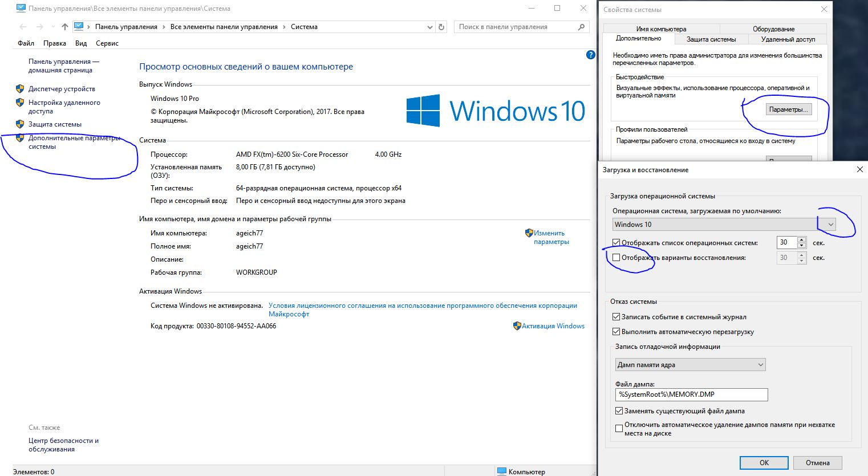Expand the Дамп памяти ядра dropdown
The image size is (868, 476).
pos(691,365)
